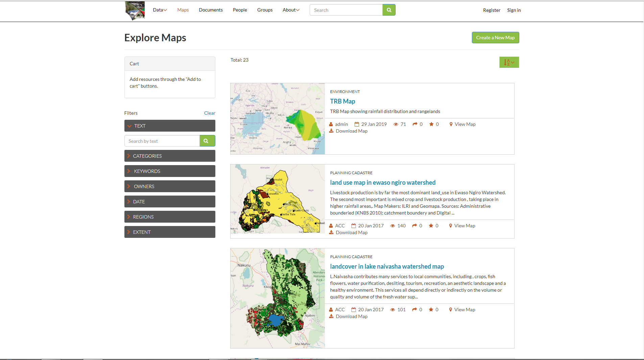Expand the CATEGORIES filter section
The width and height of the screenshot is (644, 360).
coord(169,156)
